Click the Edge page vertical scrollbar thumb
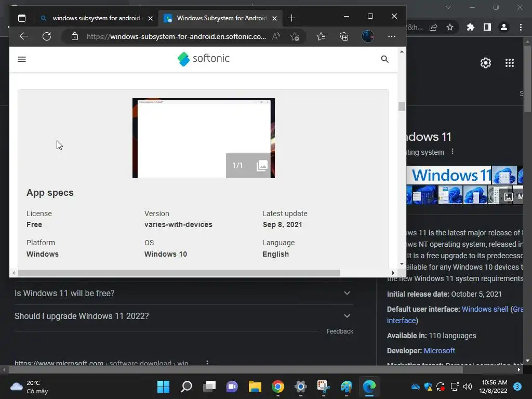This screenshot has height=399, width=532. click(402, 106)
